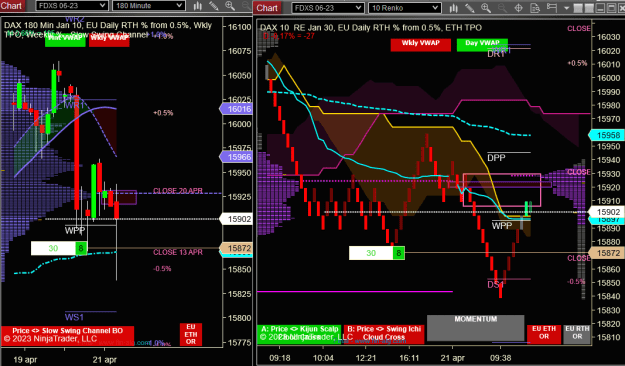Select drawing tools pencil in Renko chart toolbar
The width and height of the screenshot is (625, 366).
click(x=470, y=8)
